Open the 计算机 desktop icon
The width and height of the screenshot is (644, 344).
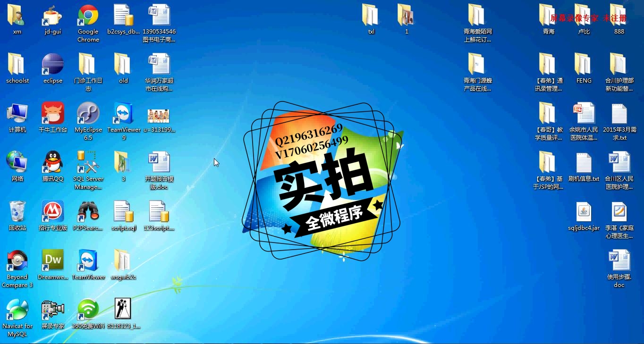coord(17,113)
